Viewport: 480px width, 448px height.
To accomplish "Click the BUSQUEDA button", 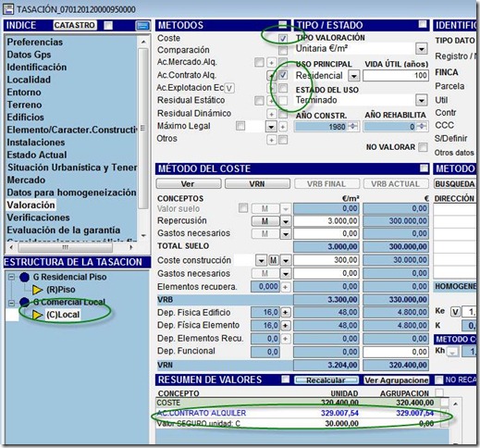I will [455, 184].
